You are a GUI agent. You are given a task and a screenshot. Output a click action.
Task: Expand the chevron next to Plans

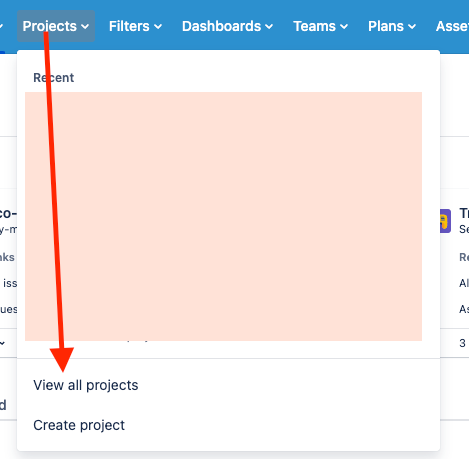pos(412,27)
